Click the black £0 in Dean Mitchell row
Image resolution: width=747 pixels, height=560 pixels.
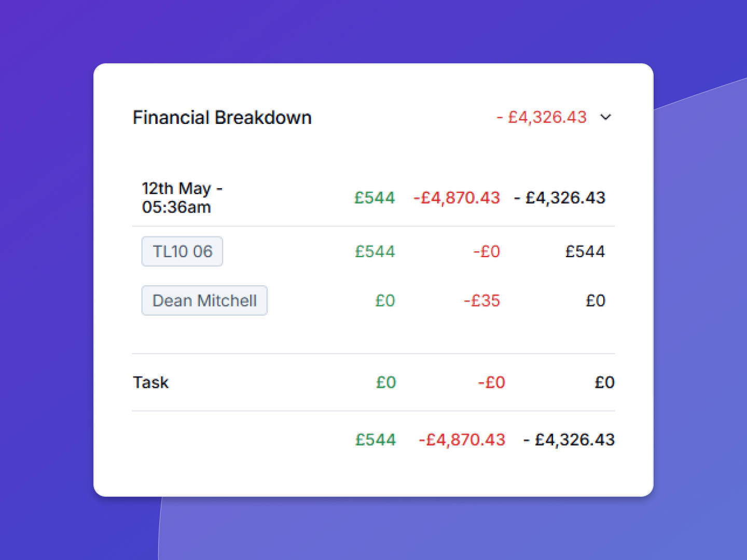(596, 301)
